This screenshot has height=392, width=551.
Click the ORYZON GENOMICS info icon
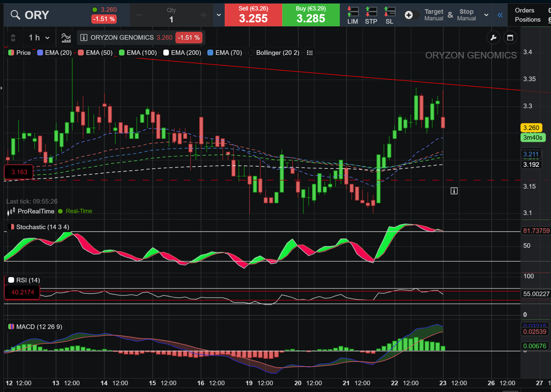click(84, 37)
